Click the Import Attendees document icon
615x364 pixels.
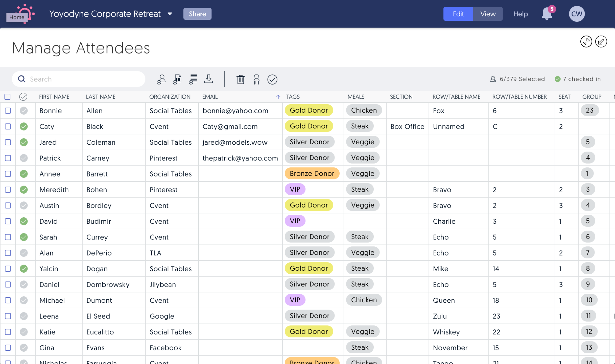[177, 79]
